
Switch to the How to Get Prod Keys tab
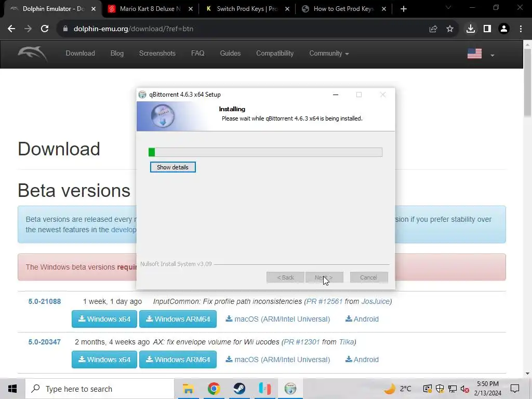click(344, 9)
